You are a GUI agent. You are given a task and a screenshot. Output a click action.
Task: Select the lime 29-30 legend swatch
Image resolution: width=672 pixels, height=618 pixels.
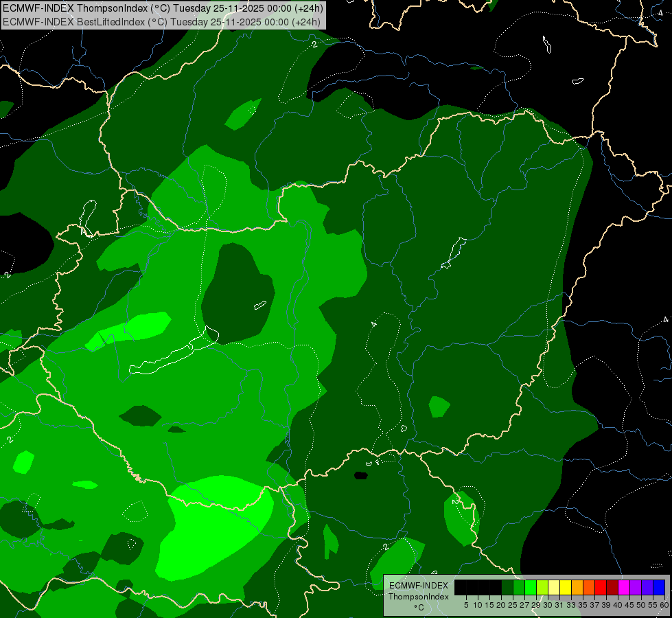[542, 587]
